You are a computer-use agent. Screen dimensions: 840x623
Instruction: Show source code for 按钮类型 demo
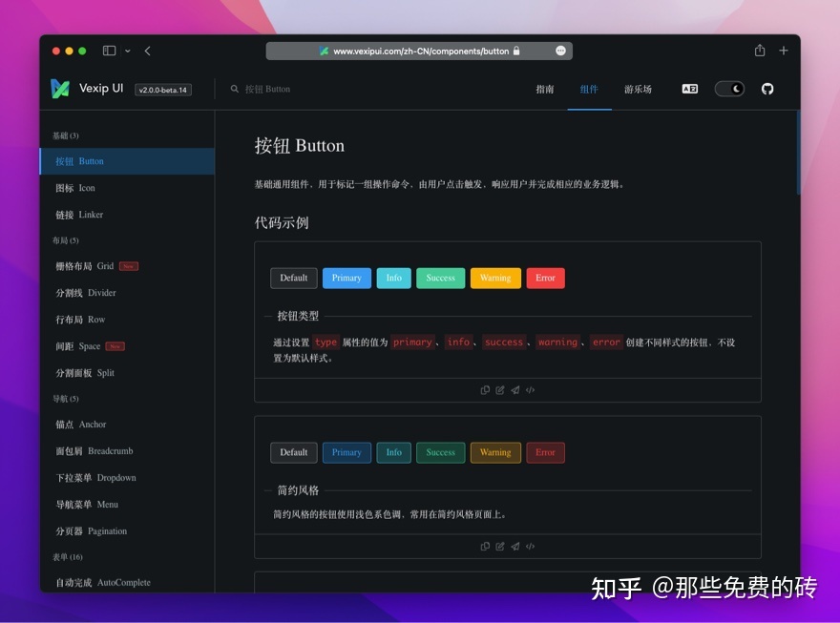click(x=530, y=390)
